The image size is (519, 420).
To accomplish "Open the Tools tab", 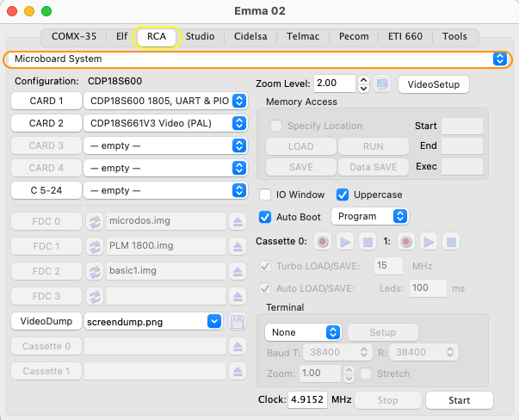I will 454,36.
